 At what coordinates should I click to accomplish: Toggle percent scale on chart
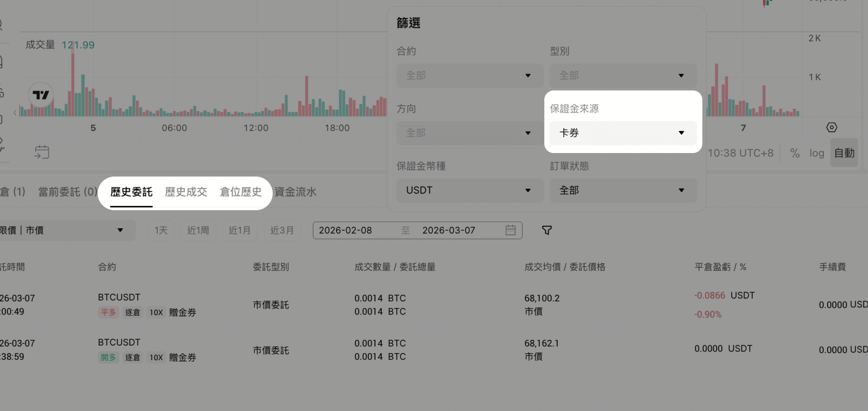795,153
